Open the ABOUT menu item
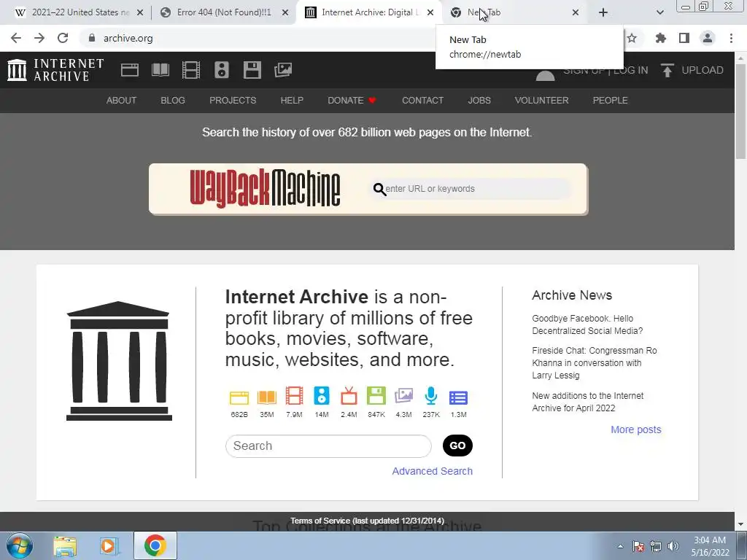This screenshot has height=560, width=747. (121, 101)
